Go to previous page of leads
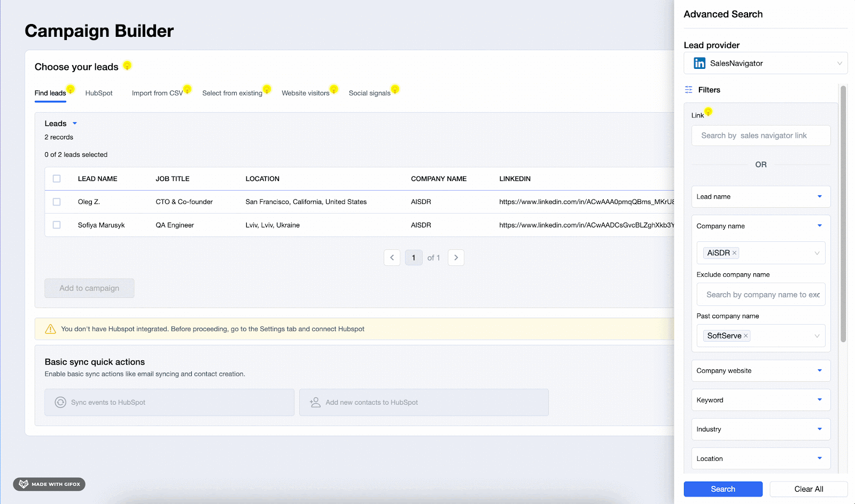 392,257
